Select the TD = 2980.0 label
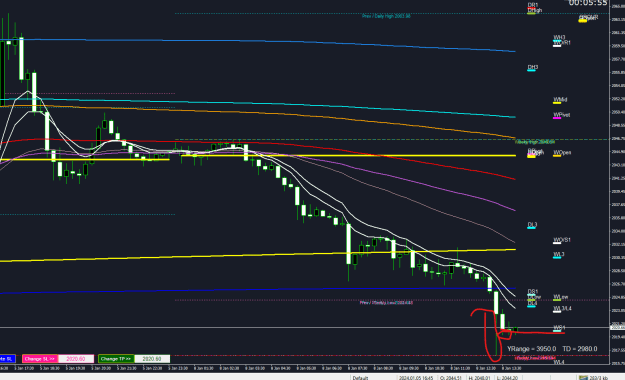 580,349
